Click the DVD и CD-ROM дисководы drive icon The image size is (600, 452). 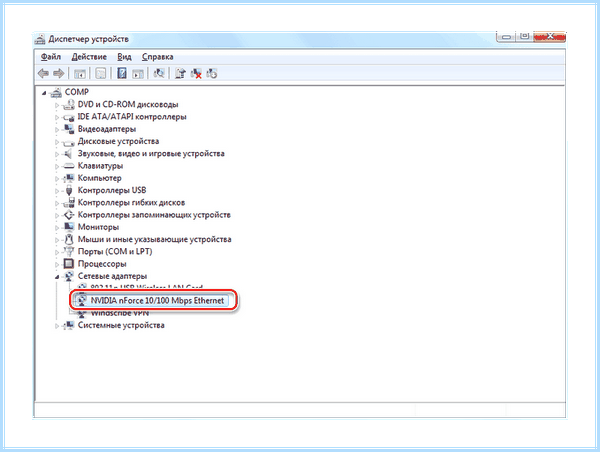(69, 104)
